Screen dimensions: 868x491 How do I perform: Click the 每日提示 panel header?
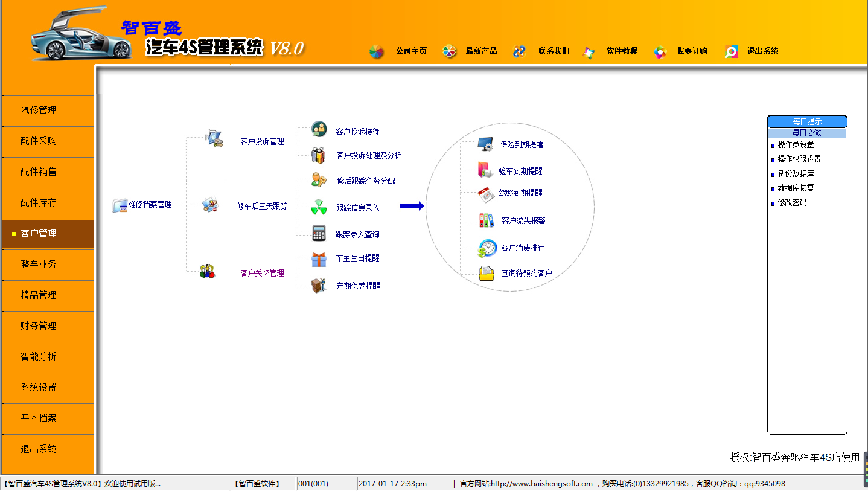pos(807,121)
